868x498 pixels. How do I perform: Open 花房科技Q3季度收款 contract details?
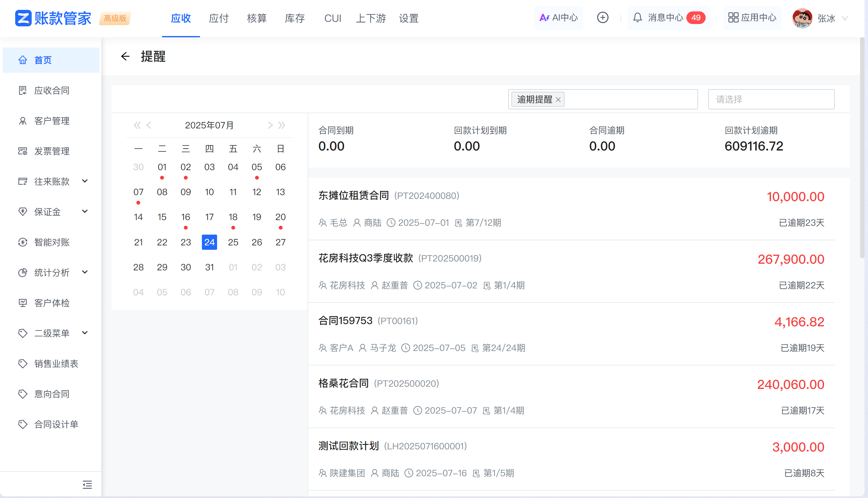[365, 258]
